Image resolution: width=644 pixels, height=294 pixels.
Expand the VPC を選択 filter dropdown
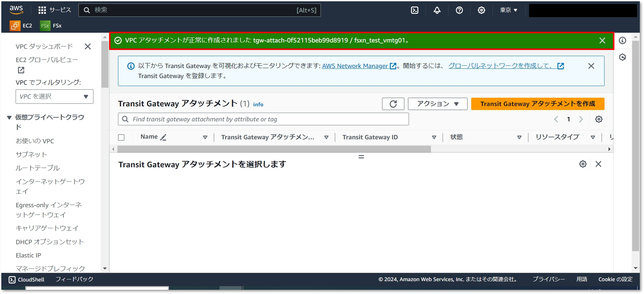(54, 96)
